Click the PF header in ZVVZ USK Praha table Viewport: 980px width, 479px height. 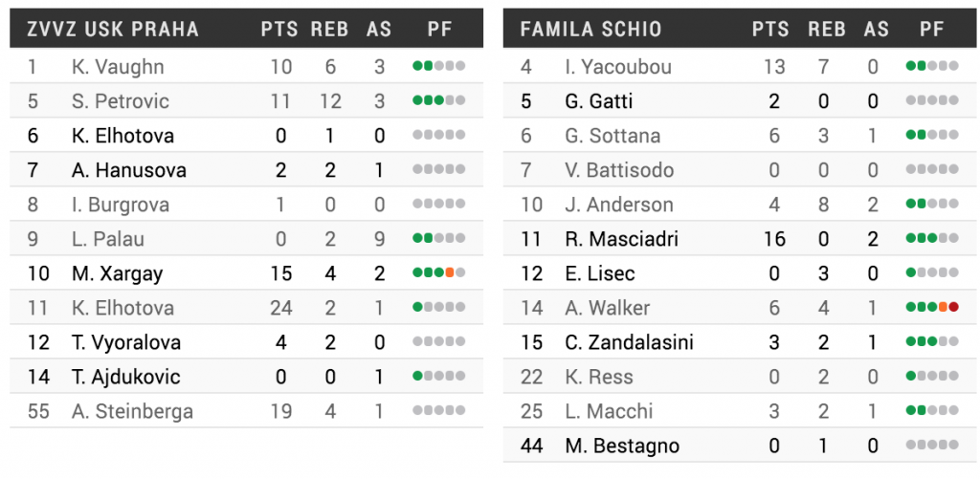pyautogui.click(x=439, y=29)
